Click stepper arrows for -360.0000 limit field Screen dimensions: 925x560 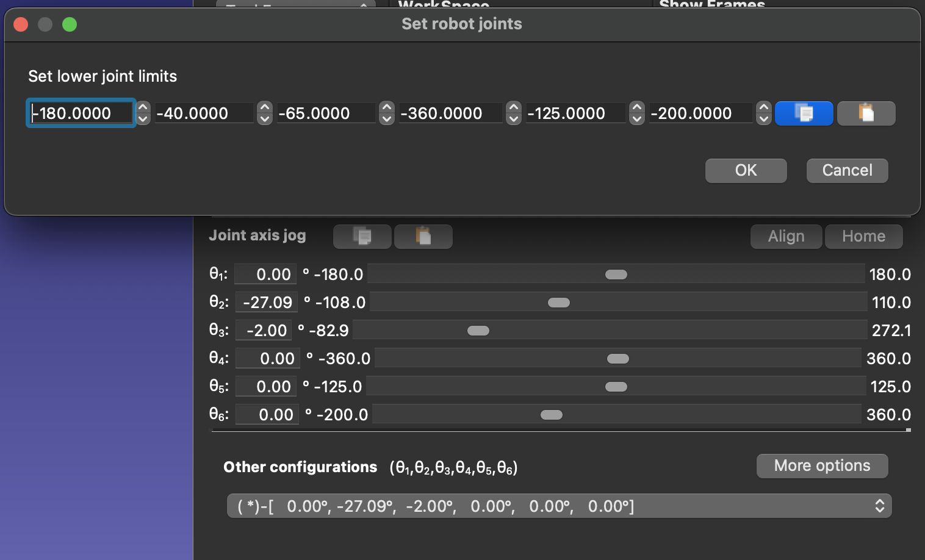coord(514,113)
